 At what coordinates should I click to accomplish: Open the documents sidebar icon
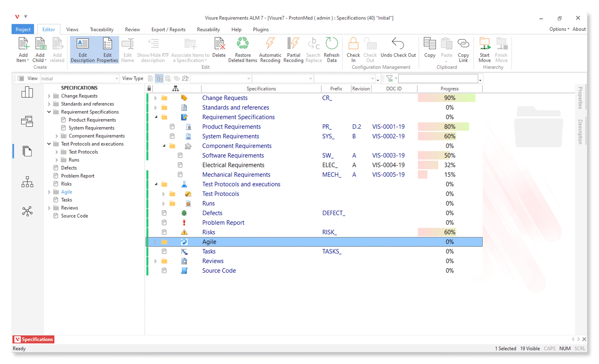click(x=27, y=151)
